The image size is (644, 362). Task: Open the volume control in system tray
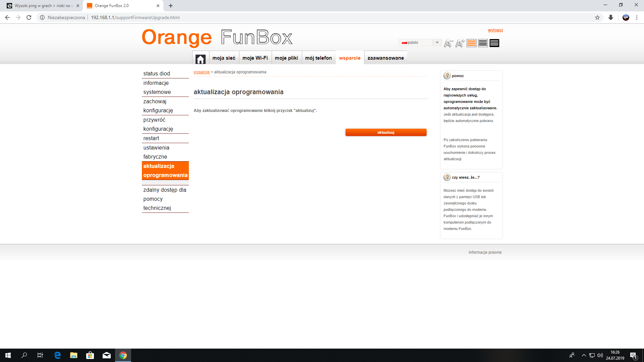(600, 355)
